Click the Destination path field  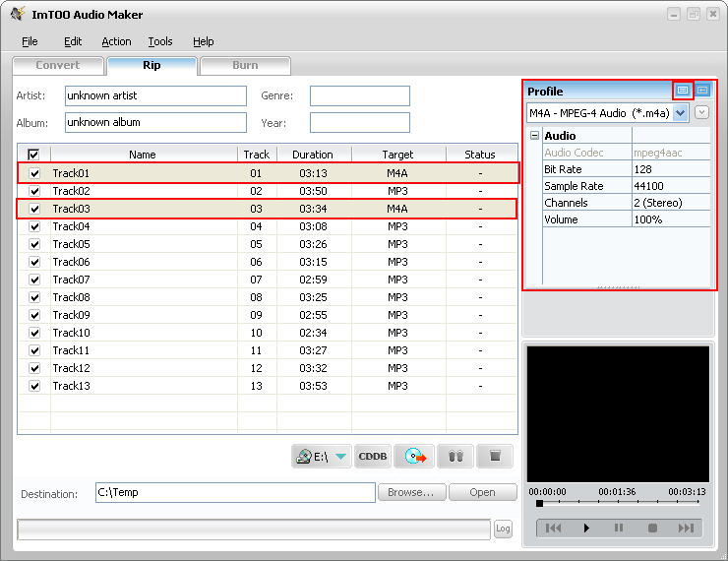pos(235,492)
